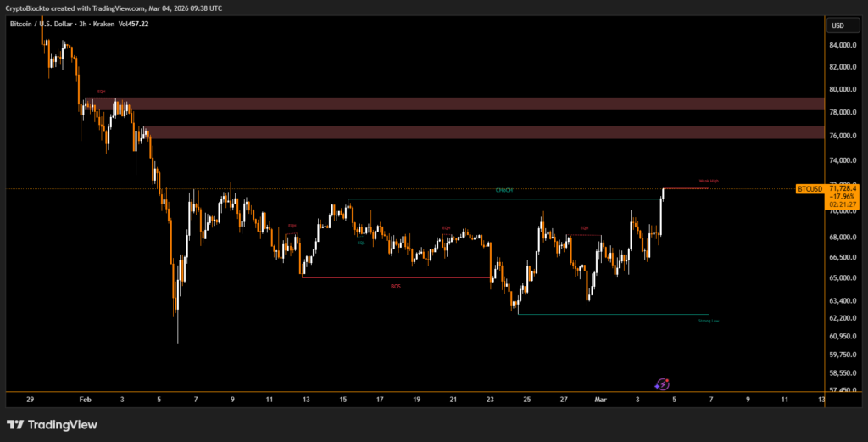
Task: Select the green Strong Low horizontal line
Action: coord(610,315)
